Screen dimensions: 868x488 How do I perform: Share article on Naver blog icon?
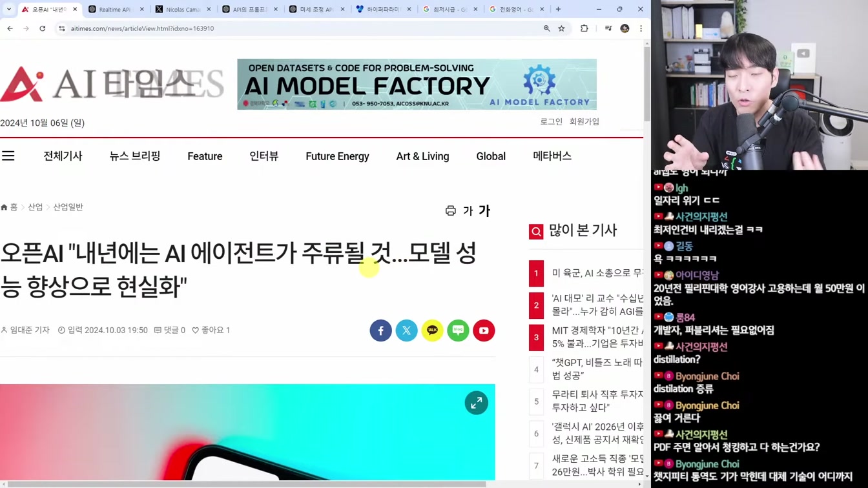pos(458,330)
